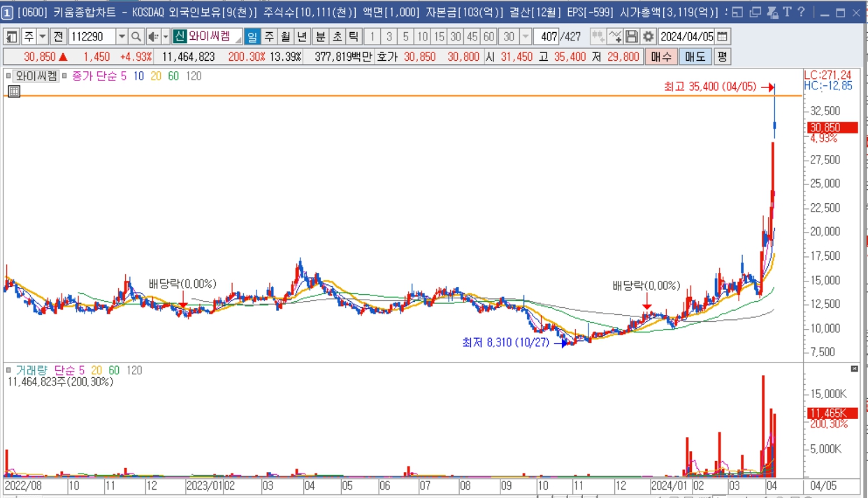Click the red volume tag 11,465K
The width and height of the screenshot is (868, 498).
(832, 412)
